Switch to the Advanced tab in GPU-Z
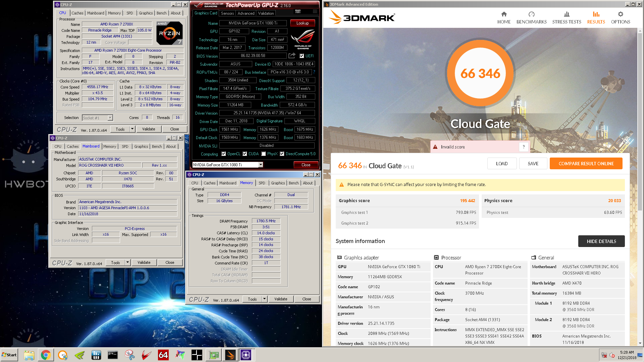 (246, 13)
